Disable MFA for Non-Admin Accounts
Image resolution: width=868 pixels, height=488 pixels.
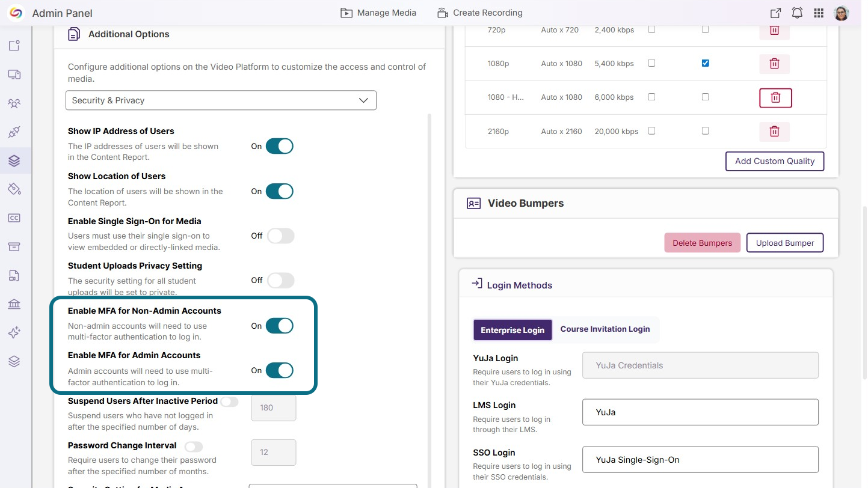[x=280, y=326]
